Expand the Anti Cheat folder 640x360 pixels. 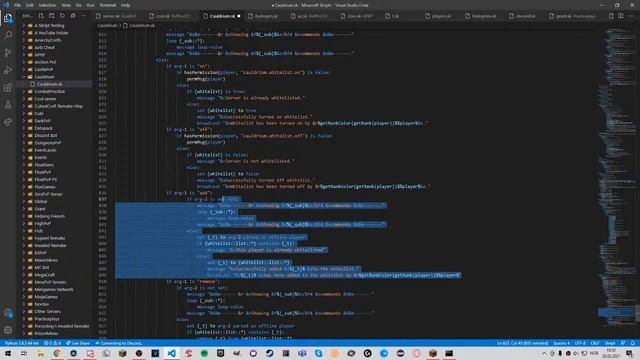(x=44, y=47)
